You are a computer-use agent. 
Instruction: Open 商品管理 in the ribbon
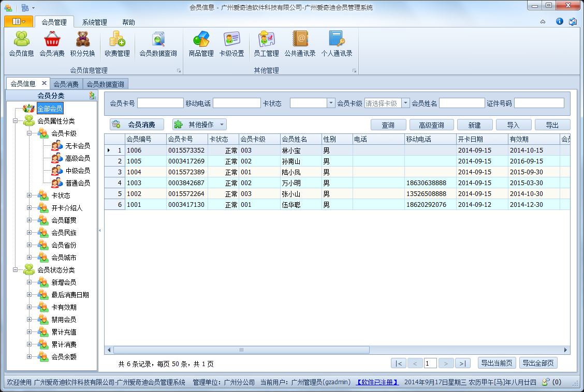click(201, 44)
